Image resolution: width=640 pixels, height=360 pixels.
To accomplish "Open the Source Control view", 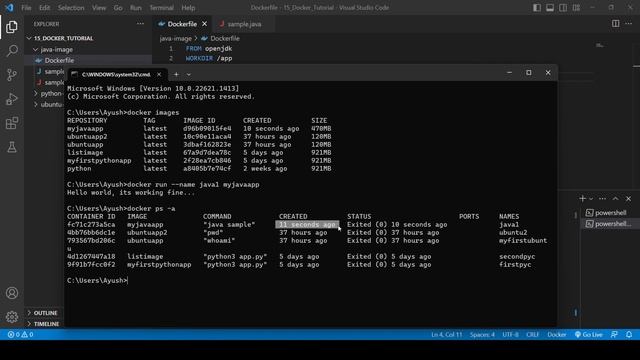I will (x=12, y=75).
